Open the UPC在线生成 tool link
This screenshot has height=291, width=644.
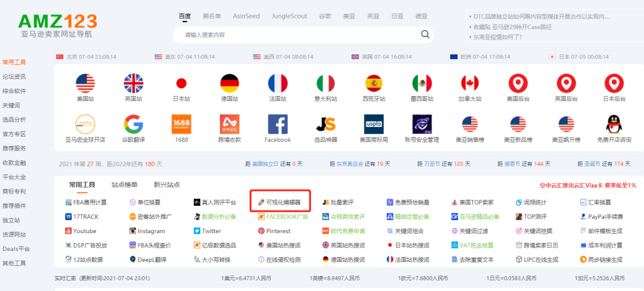(537, 260)
